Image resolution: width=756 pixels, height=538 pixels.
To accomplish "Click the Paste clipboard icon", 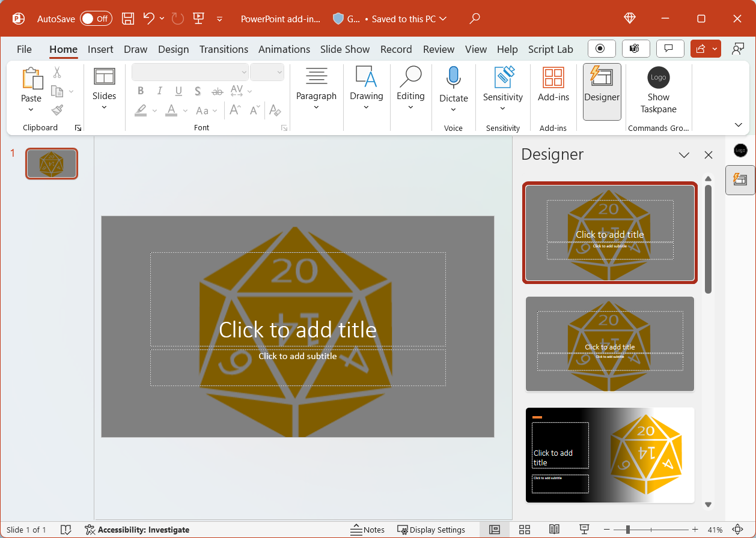I will pyautogui.click(x=31, y=78).
